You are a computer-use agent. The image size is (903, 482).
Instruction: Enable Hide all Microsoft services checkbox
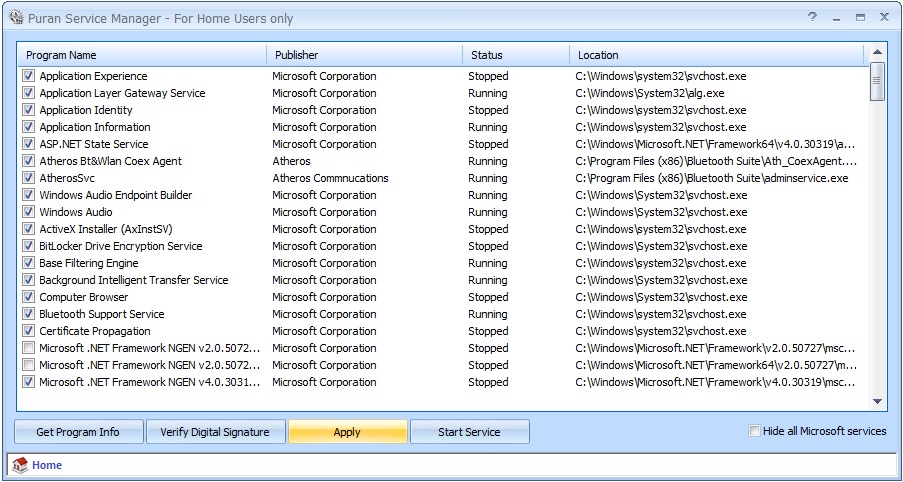click(x=754, y=431)
